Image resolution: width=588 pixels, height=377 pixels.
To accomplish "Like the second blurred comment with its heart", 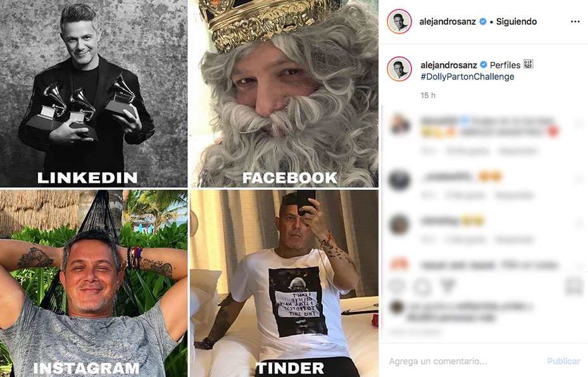I will pyautogui.click(x=579, y=180).
